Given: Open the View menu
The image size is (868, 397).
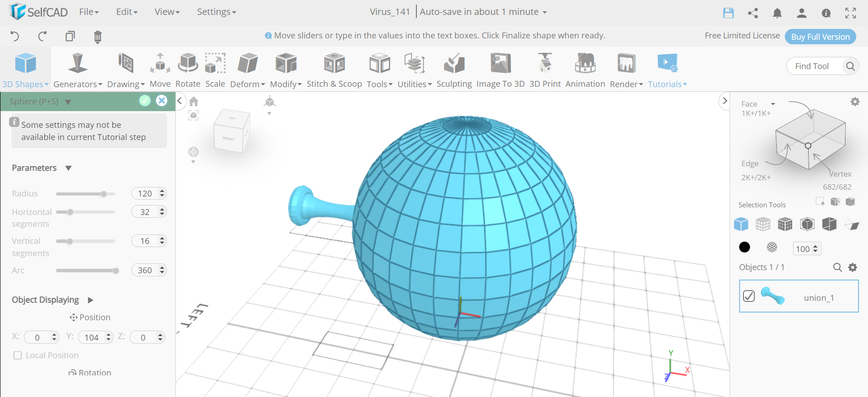Looking at the screenshot, I should pos(167,12).
